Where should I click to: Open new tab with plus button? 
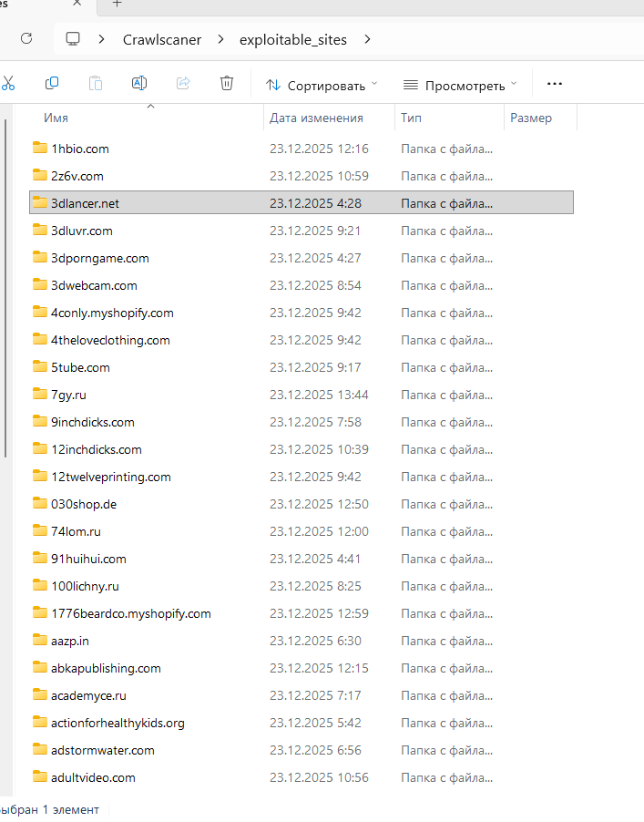(x=118, y=4)
